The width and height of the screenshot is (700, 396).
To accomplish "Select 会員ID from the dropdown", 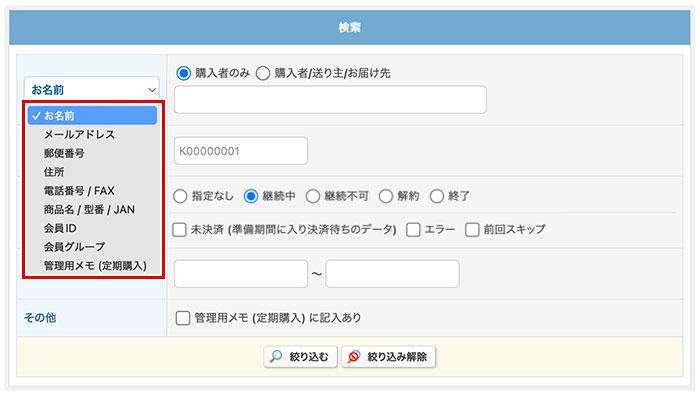I will click(x=60, y=228).
